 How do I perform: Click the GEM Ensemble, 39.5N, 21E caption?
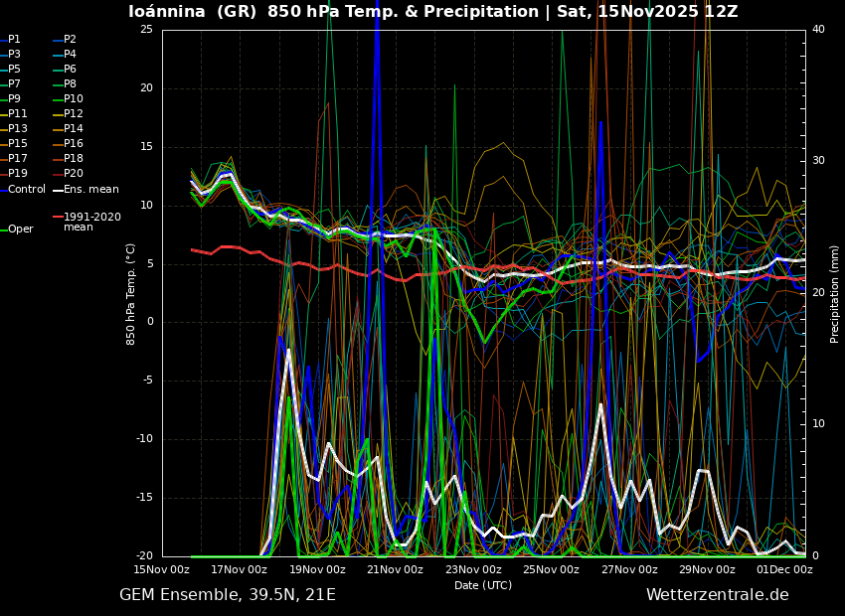coord(228,595)
